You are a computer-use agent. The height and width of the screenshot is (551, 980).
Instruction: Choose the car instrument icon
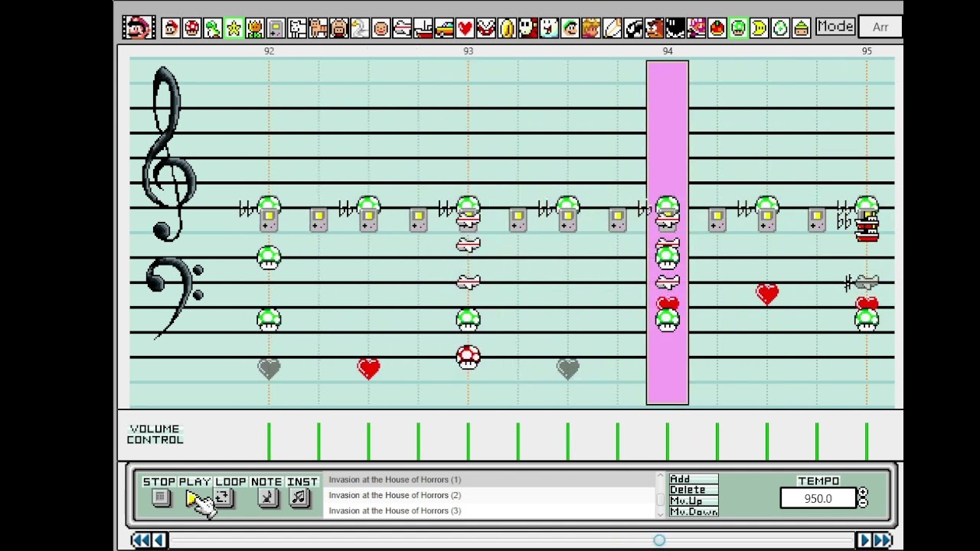[x=444, y=28]
